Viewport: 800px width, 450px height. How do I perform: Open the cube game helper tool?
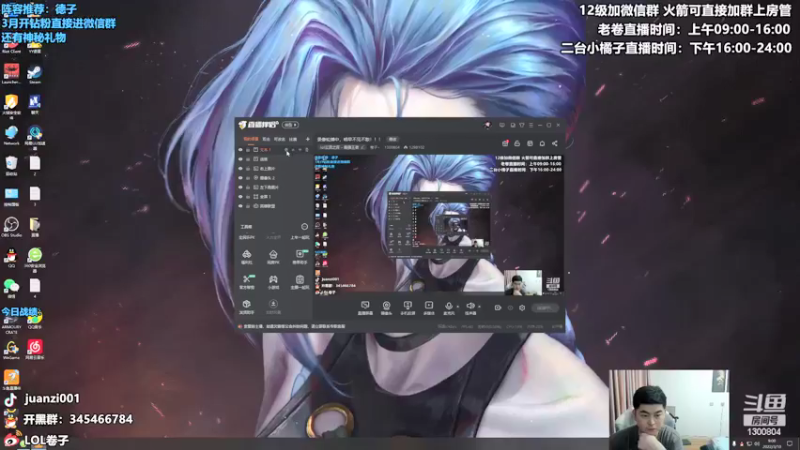[x=246, y=307]
